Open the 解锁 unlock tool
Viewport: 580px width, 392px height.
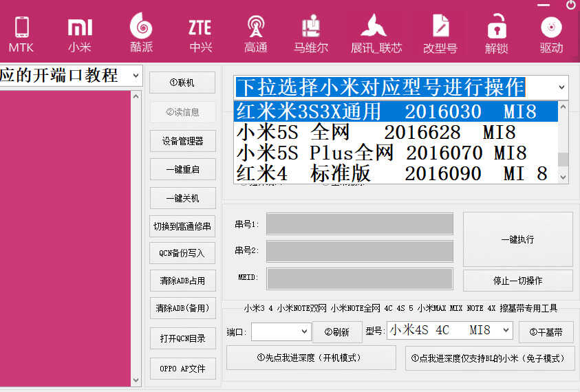pos(496,34)
